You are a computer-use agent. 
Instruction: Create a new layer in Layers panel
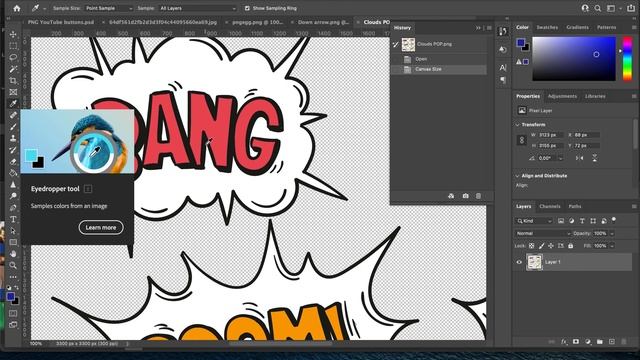pos(611,342)
